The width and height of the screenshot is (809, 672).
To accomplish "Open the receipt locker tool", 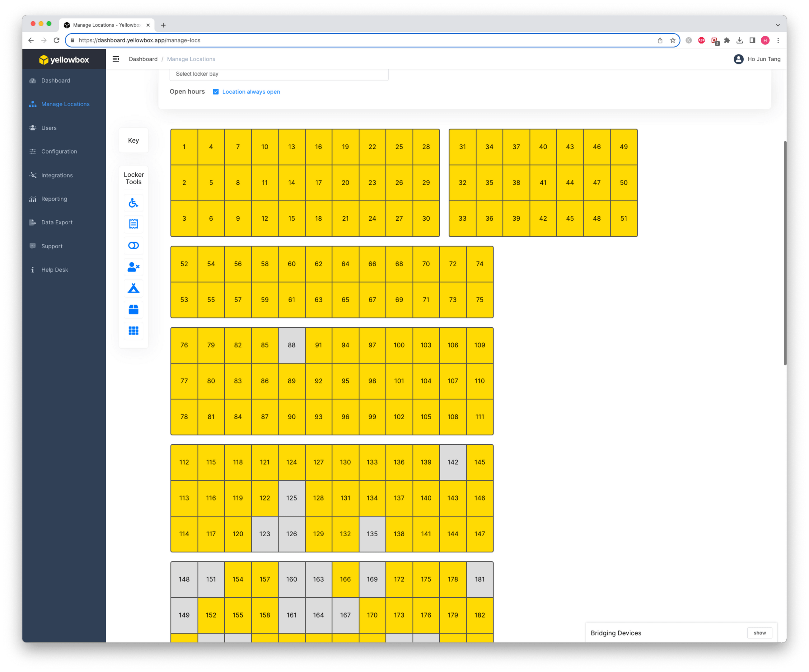I will tap(133, 224).
